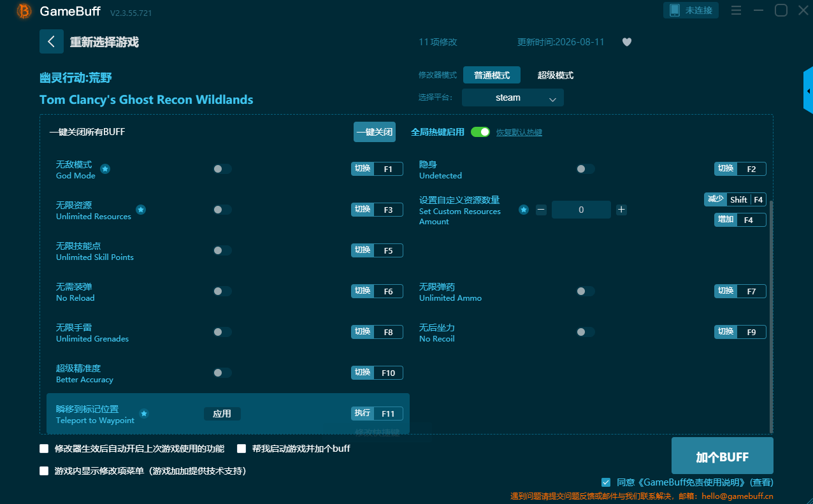Click F11 execute hotkey for Teleport
813x504 pixels.
377,414
